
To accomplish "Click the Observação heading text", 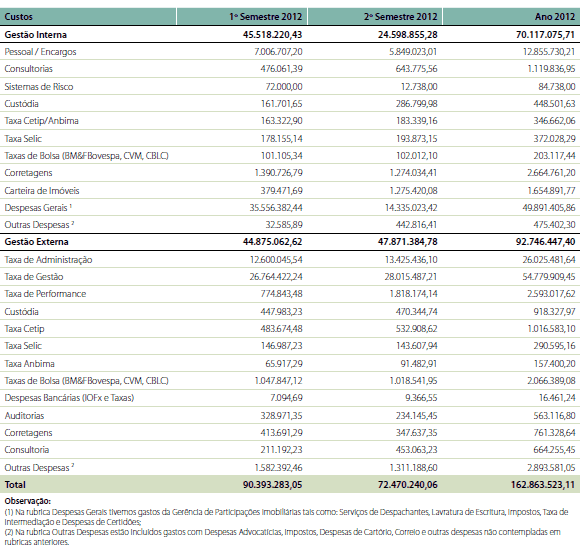I will pos(28,501).
